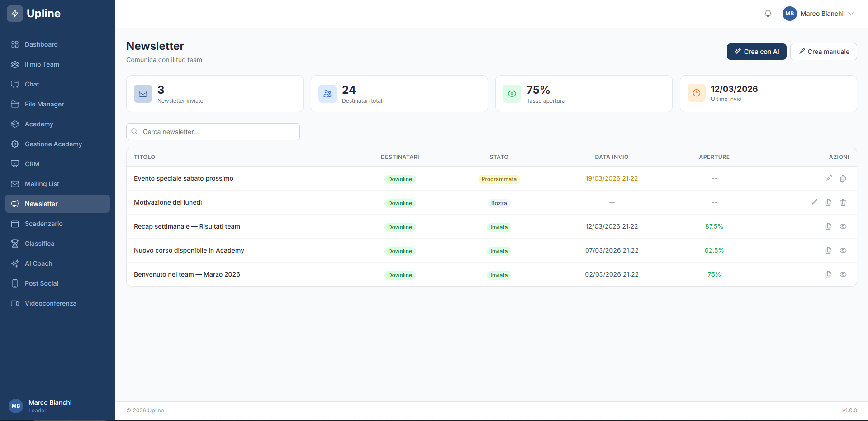The image size is (868, 421).
Task: Open the Videoconferenza section icon
Action: point(15,303)
